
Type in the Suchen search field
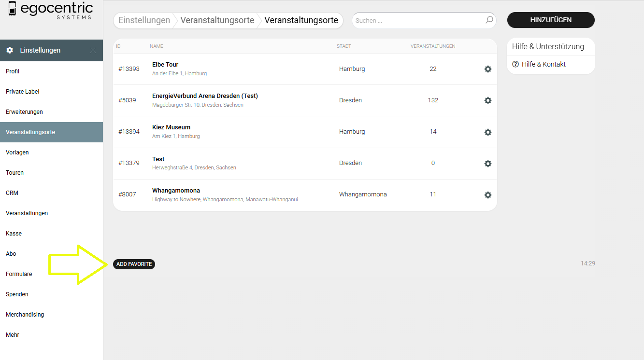pos(418,21)
